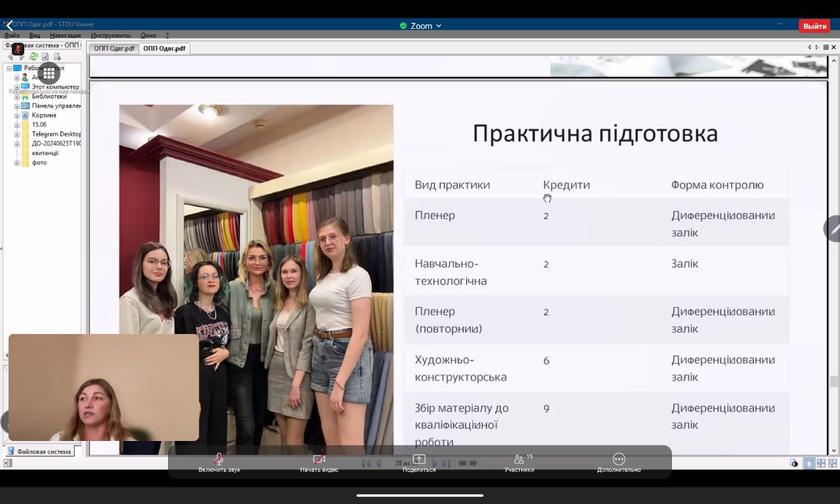The image size is (840, 504).
Task: Expand the Библиотеки node
Action: point(17,96)
